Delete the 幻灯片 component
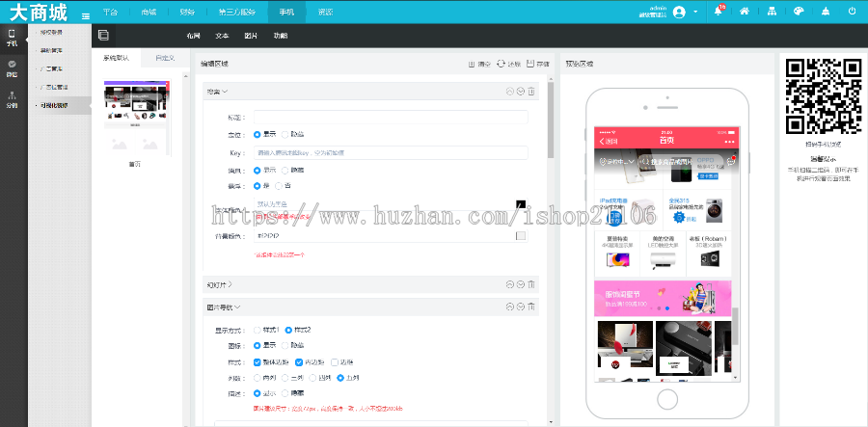The image size is (868, 427). pos(530,284)
